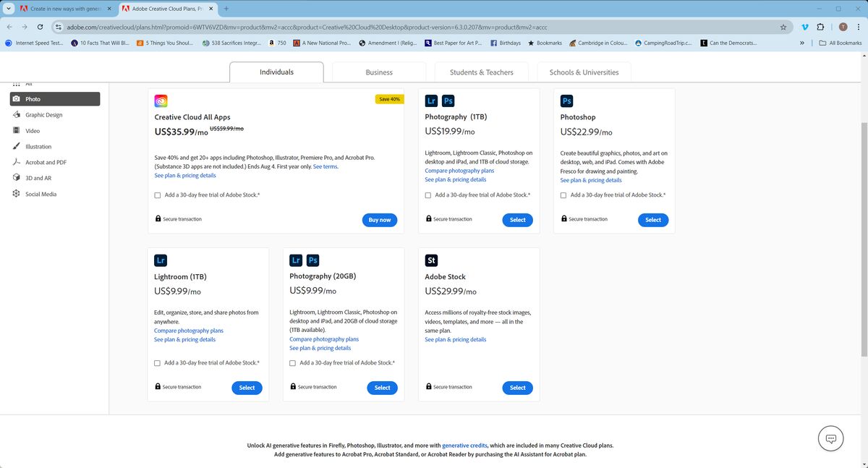
Task: Open the Photo category in sidebar
Action: coord(54,99)
